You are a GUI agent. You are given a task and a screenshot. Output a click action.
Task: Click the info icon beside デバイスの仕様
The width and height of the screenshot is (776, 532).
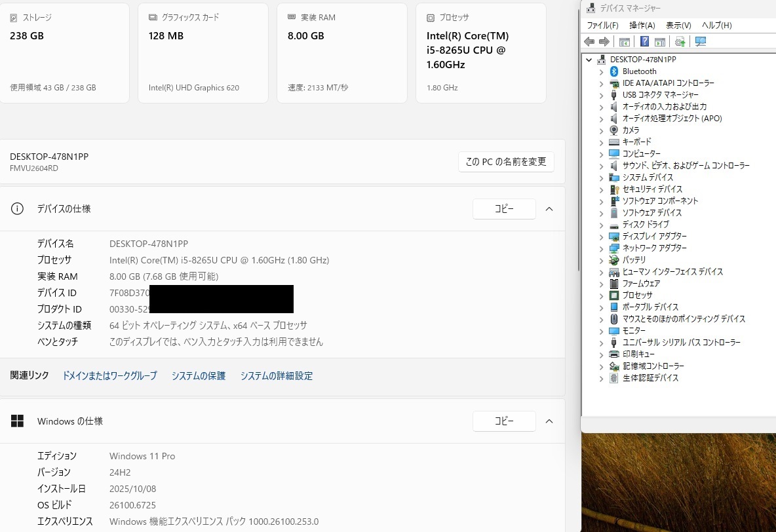[x=17, y=209]
